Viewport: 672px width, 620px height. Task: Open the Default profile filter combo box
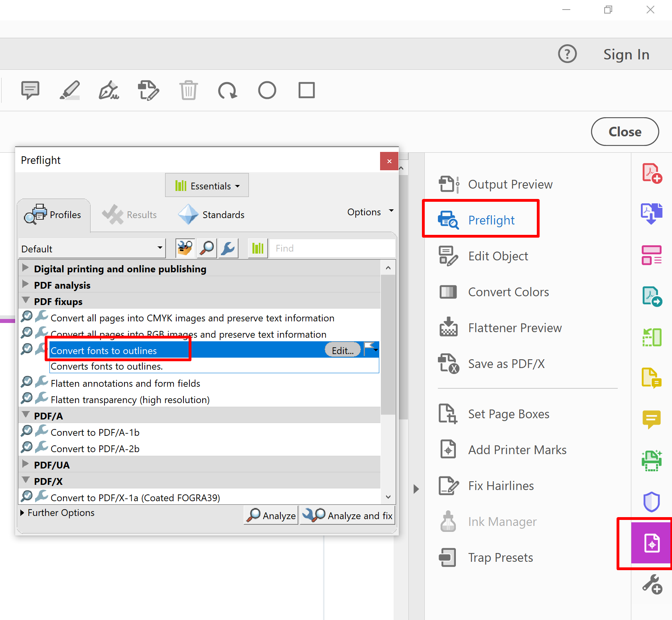tap(92, 249)
